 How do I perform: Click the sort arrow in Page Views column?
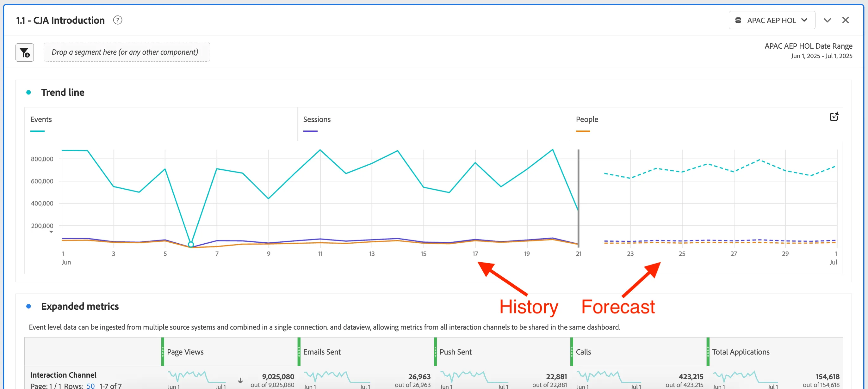[240, 380]
